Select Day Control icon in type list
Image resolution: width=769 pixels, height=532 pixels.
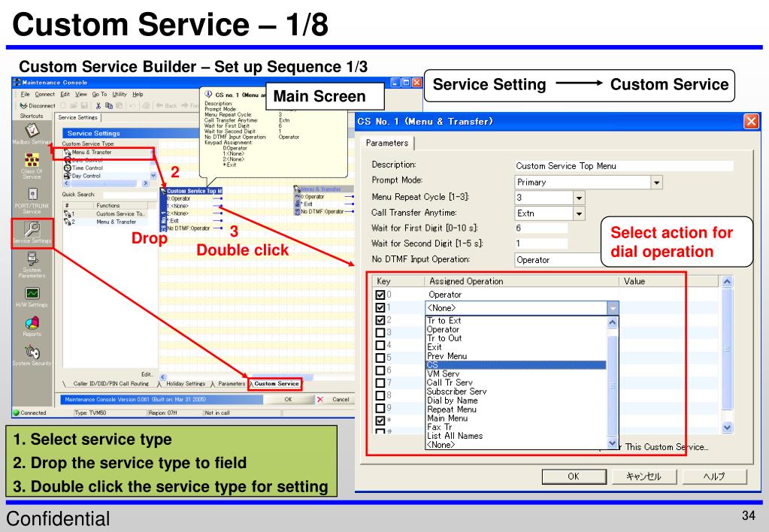68,176
